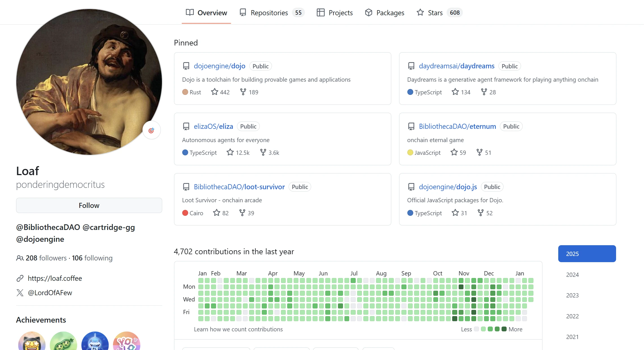Viewport: 644px width, 350px height.
Task: Click the darkest green legend square
Action: [x=504, y=329]
